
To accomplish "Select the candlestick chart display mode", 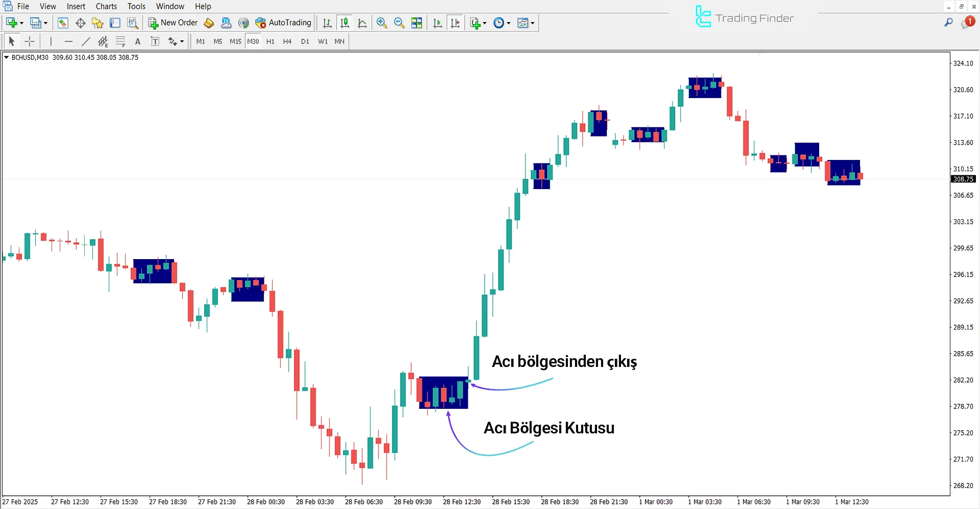I will [x=345, y=22].
